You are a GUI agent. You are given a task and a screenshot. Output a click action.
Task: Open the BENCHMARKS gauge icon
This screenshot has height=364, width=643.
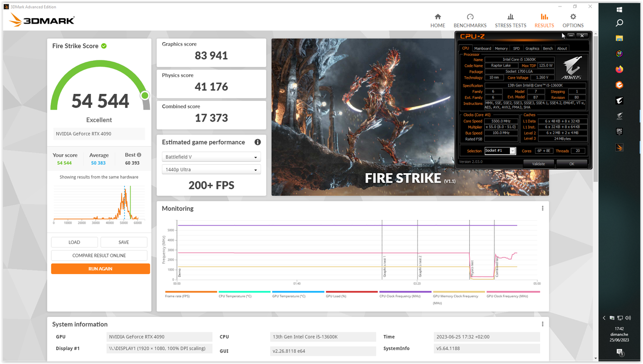(x=470, y=17)
